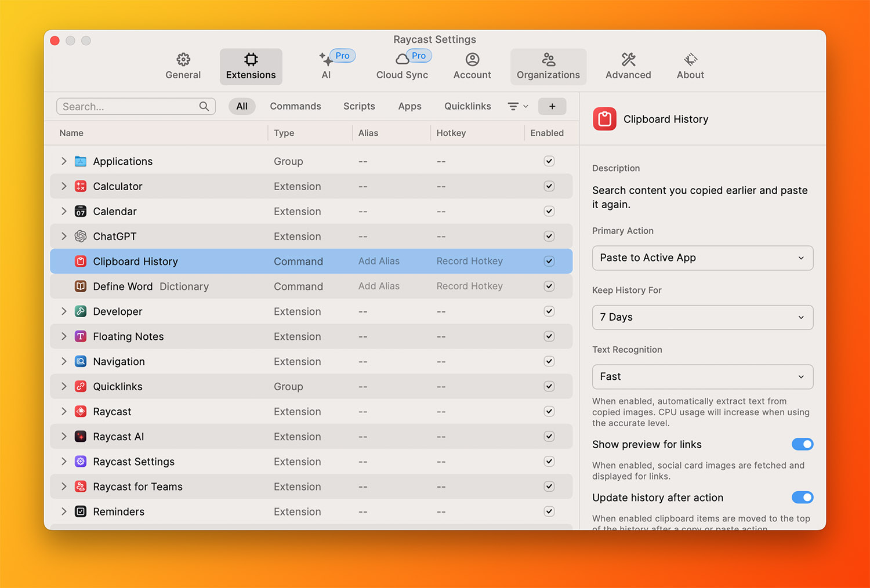Click the Floating Notes icon

tap(81, 336)
